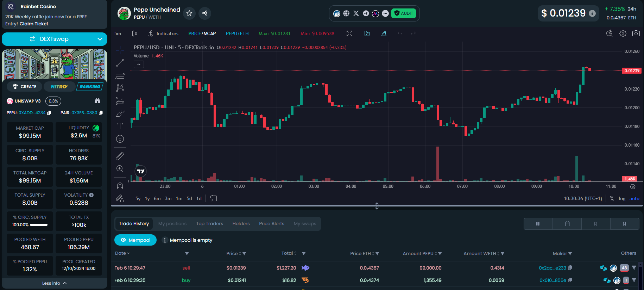Open the share icon beside token name
Viewport: 644px width, 290px height.
(205, 13)
